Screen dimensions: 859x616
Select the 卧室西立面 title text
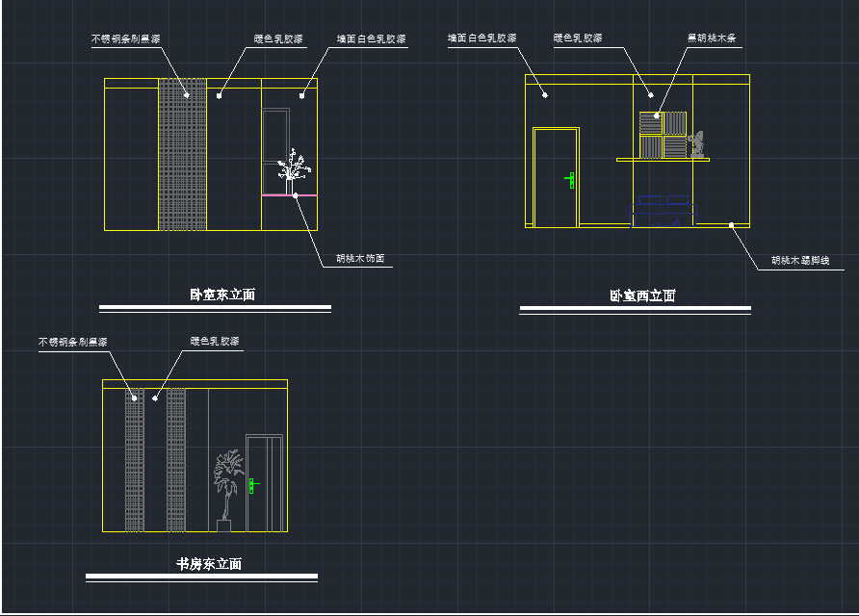pyautogui.click(x=642, y=295)
